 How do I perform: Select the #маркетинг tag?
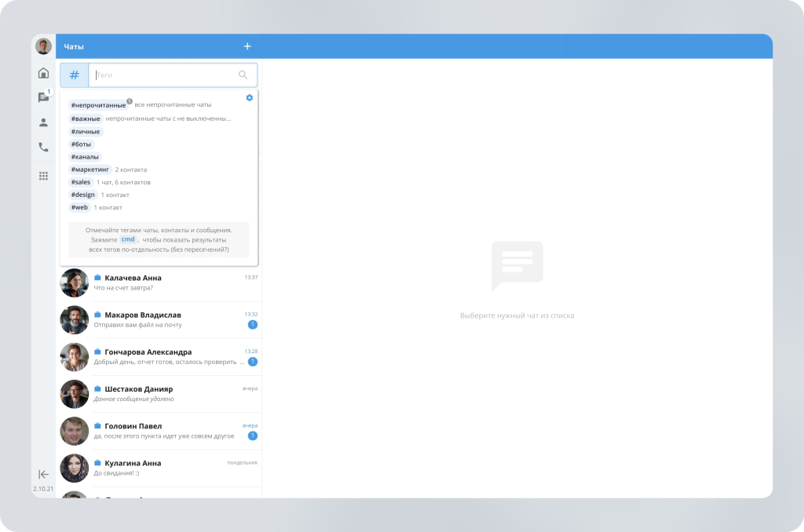[90, 169]
